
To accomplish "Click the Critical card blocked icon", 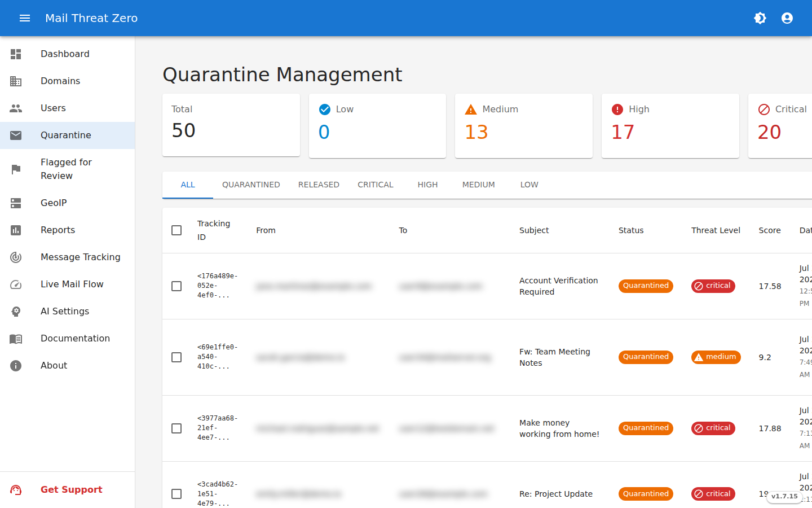I will point(764,110).
